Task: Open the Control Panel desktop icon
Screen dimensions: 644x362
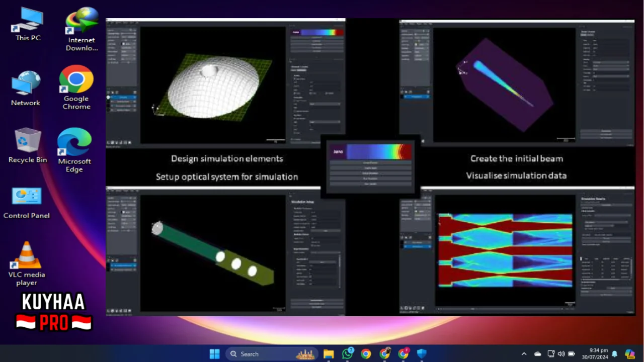Action: (27, 203)
